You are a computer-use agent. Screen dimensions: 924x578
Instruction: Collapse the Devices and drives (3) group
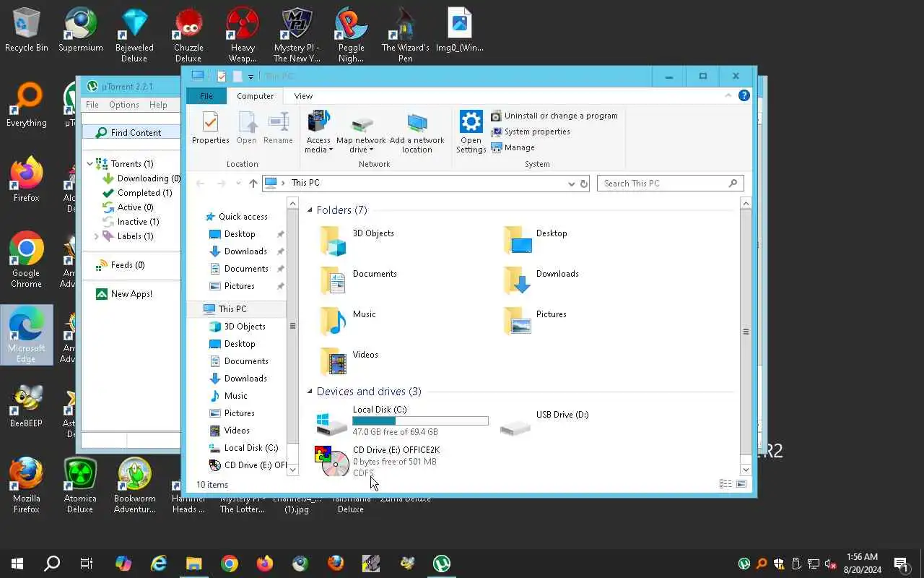click(x=310, y=392)
